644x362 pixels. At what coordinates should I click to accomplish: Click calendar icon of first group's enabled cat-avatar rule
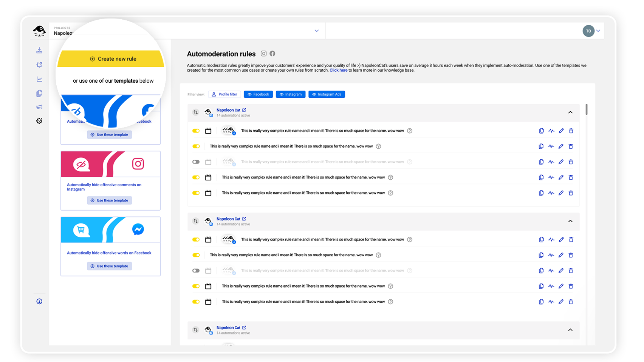click(208, 131)
